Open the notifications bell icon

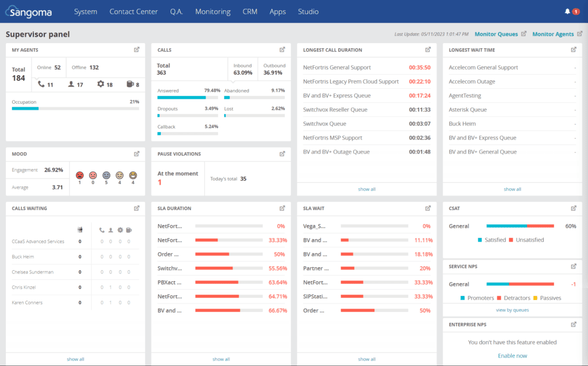(x=567, y=11)
